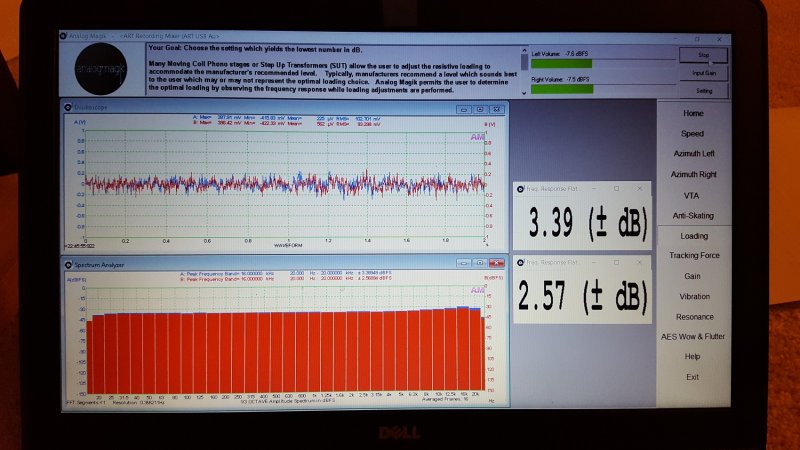The height and width of the screenshot is (450, 800).
Task: Minimize the Spectrum Analyzer sub-window
Action: pos(463,263)
